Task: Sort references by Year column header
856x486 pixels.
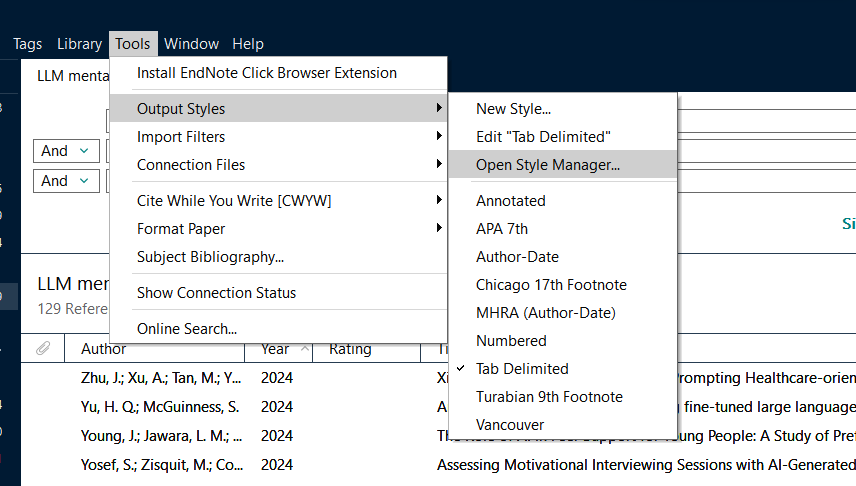Action: click(x=275, y=349)
